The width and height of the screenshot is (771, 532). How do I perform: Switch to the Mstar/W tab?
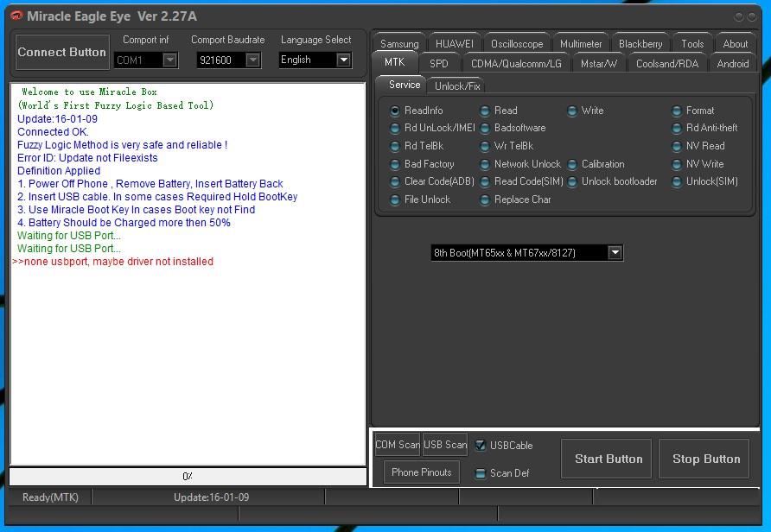pyautogui.click(x=598, y=63)
